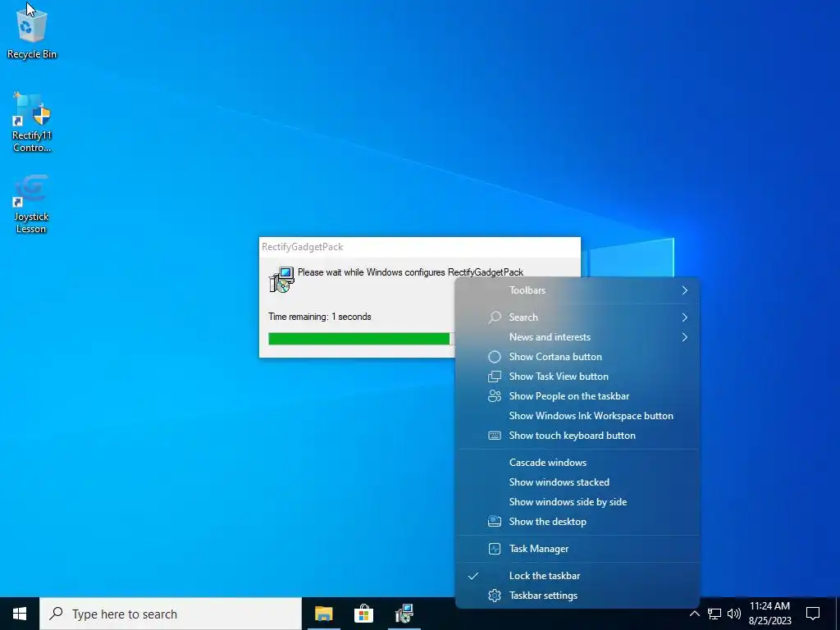Toggle Show touch keyboard button
Viewport: 840px width, 630px height.
pos(577,436)
